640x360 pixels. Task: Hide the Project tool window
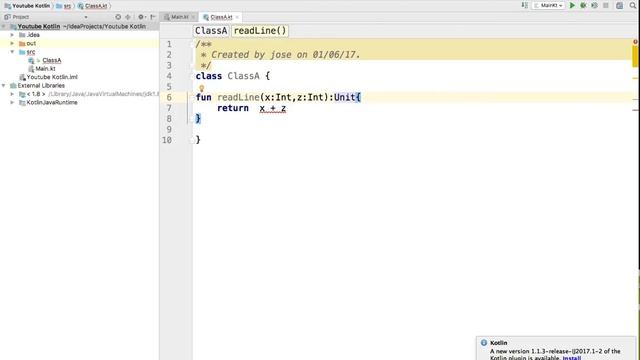(153, 17)
